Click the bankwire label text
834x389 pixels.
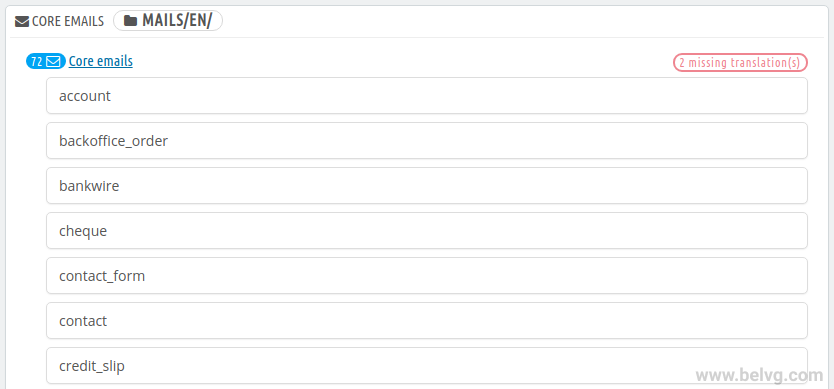89,186
